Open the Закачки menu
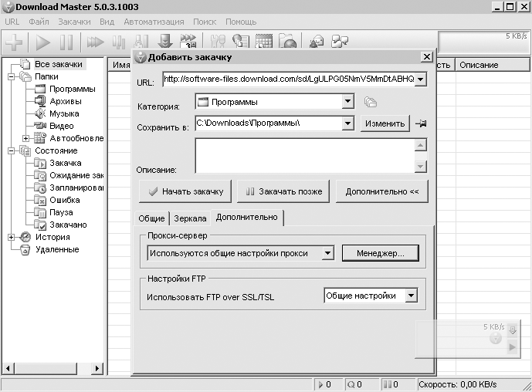Screen dimensions: 532x392 (x=74, y=22)
